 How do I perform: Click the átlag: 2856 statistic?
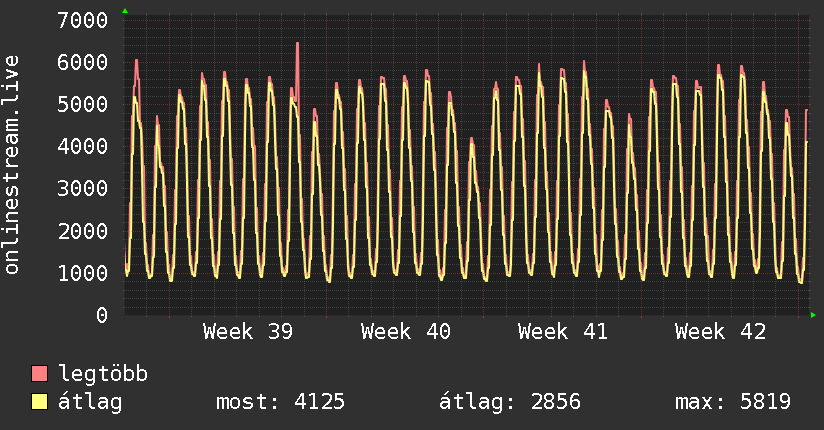click(510, 402)
